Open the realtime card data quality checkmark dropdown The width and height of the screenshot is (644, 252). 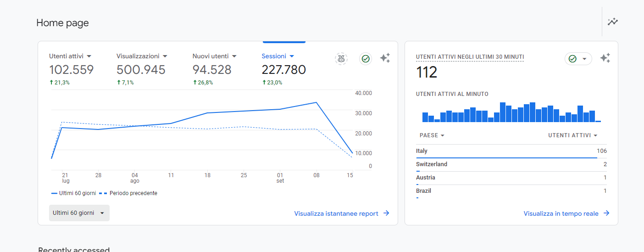578,59
